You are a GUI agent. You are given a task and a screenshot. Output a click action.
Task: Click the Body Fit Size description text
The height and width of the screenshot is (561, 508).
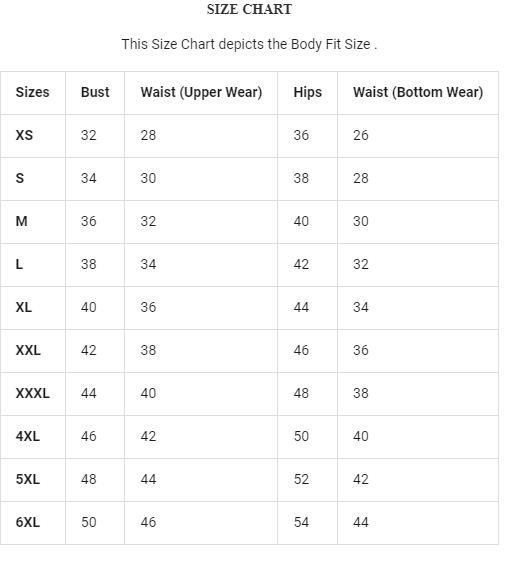pyautogui.click(x=249, y=44)
